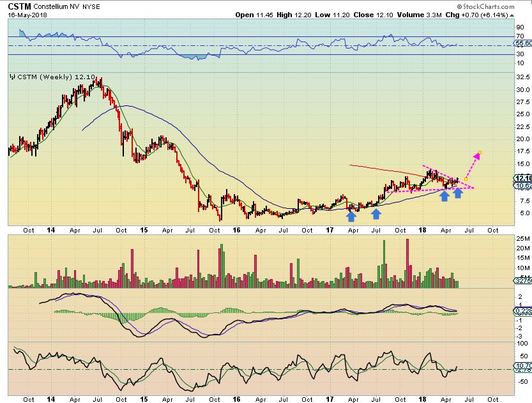Click the -50 label on the lowest indicator axis
This screenshot has width=532, height=403.
click(x=524, y=382)
